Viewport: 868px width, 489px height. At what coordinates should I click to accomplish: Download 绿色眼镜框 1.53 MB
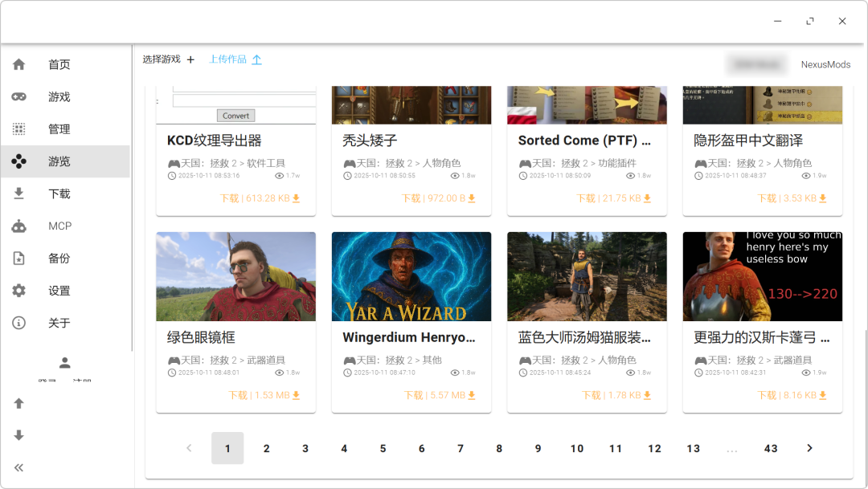tap(264, 395)
